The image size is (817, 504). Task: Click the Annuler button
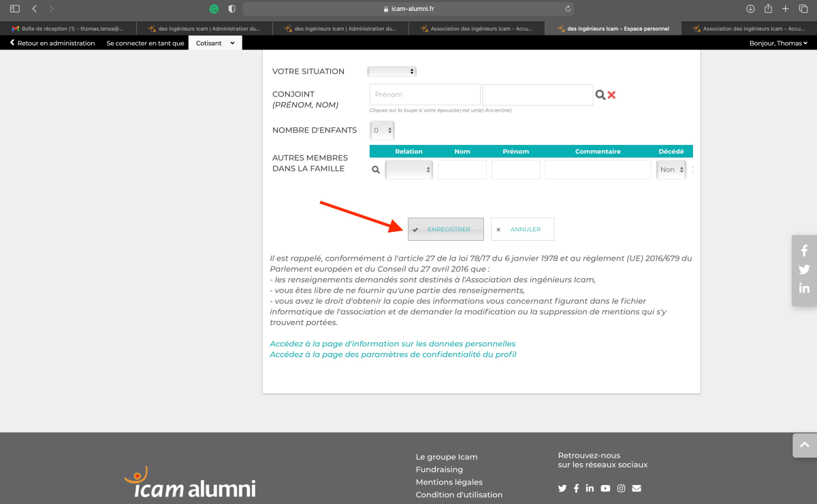pos(522,229)
